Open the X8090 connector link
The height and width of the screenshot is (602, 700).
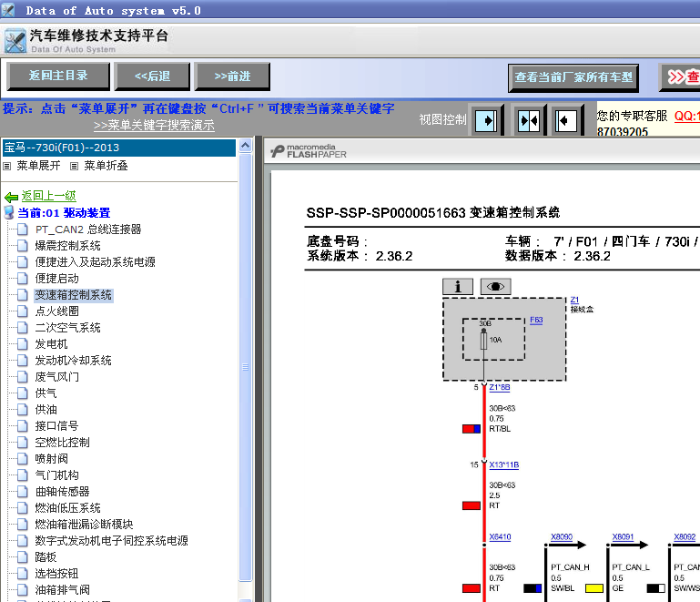[x=562, y=536]
